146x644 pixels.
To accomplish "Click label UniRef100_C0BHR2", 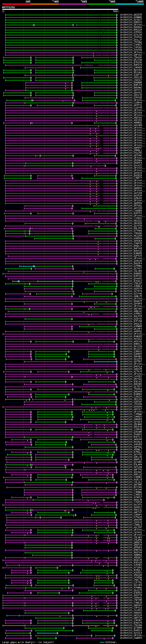I will pos(131,477).
